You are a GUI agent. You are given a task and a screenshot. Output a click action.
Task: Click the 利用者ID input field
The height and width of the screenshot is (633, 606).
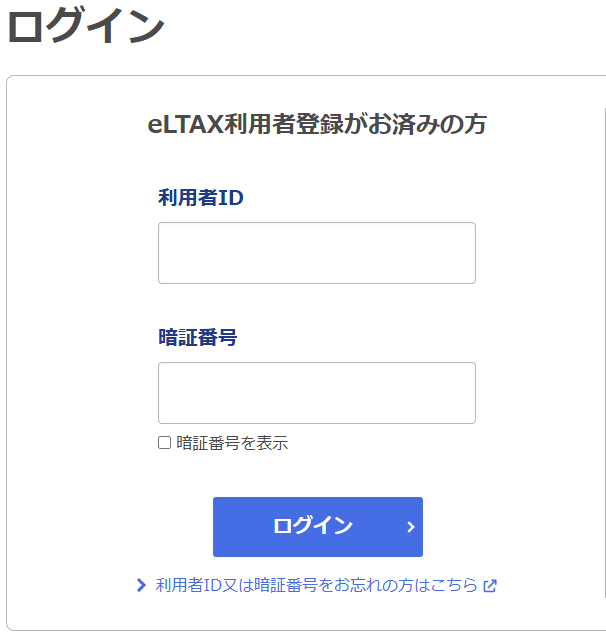[x=317, y=253]
